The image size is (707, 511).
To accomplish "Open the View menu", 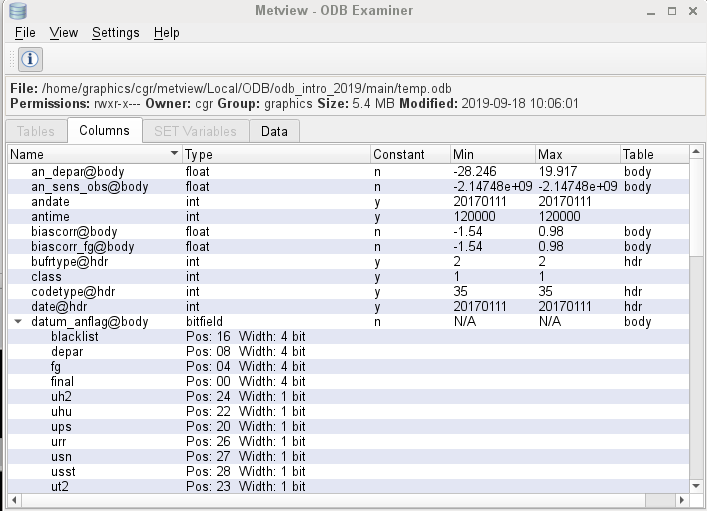I will coord(64,32).
